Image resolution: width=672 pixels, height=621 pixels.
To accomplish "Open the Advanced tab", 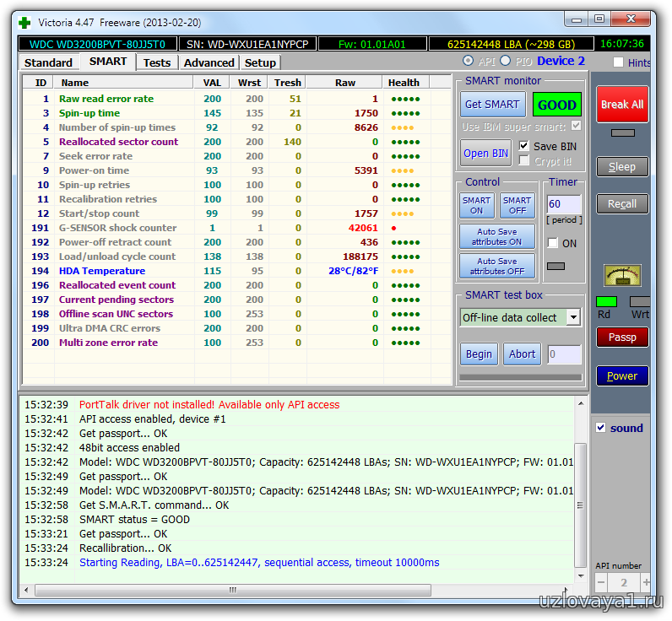I will [209, 63].
